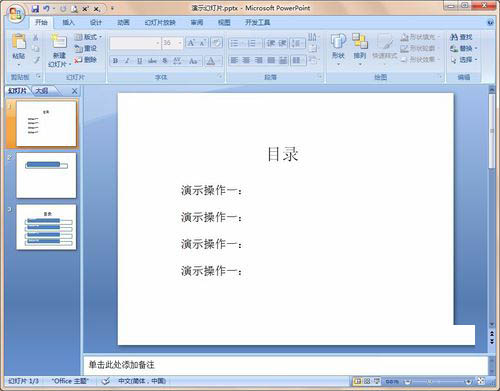
Task: Align text left
Action: tap(234, 60)
